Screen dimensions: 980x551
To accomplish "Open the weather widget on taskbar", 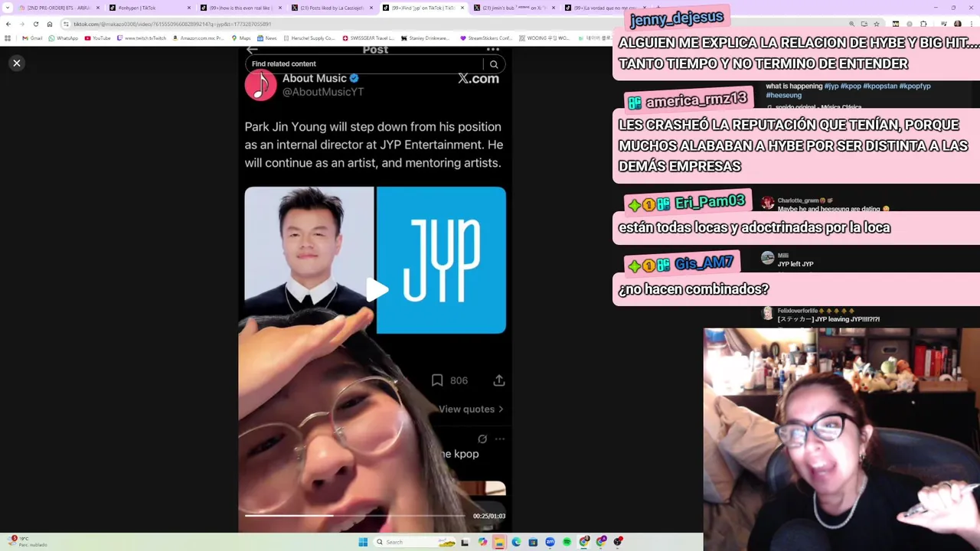I will point(27,541).
